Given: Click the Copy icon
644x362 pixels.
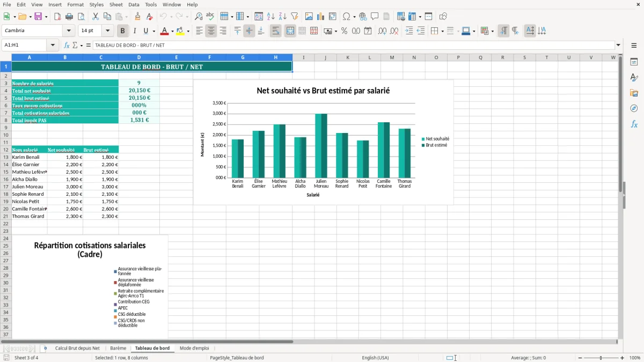Looking at the screenshot, I should 107,17.
